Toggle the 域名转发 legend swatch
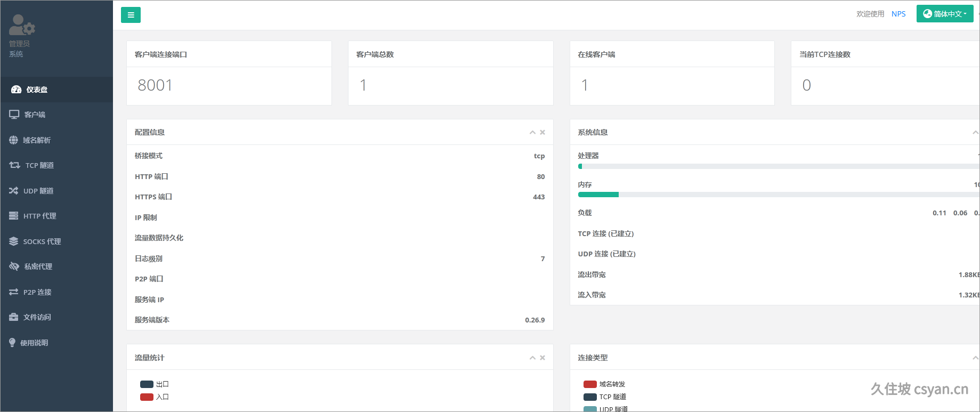Viewport: 980px width, 412px height. click(x=590, y=384)
